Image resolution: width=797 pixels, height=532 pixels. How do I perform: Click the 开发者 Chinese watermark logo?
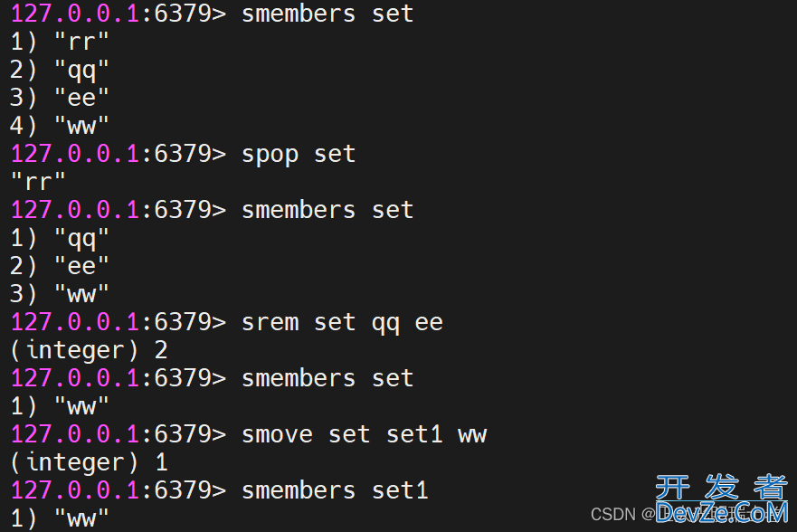(x=722, y=487)
